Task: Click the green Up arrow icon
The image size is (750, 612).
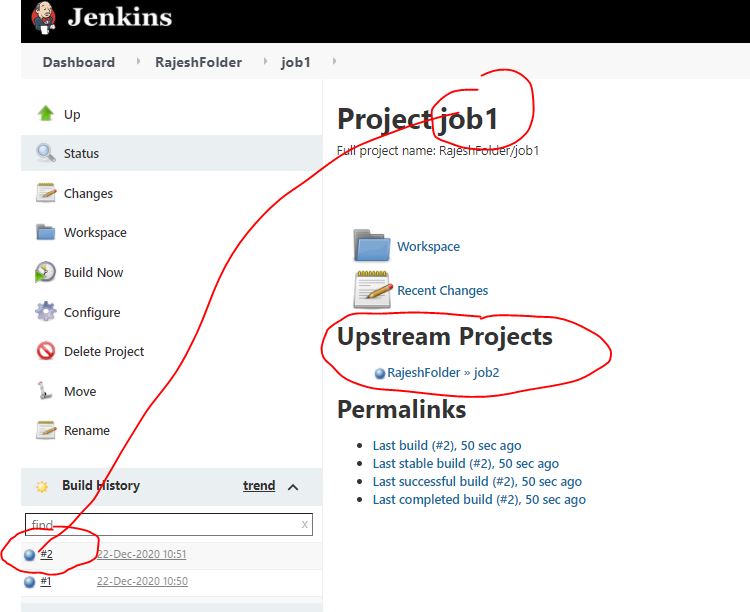Action: (46, 114)
